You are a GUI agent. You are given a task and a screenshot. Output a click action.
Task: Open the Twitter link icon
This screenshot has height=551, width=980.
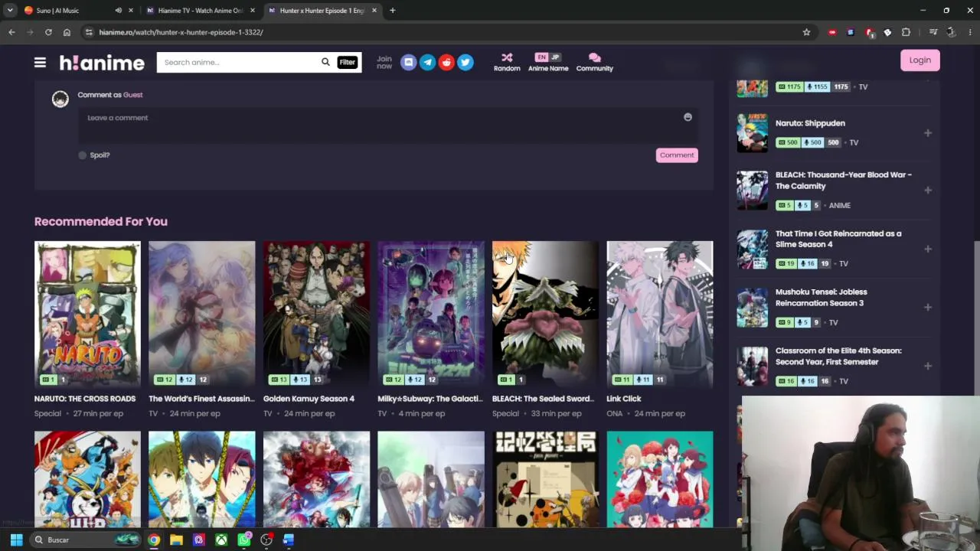tap(465, 62)
